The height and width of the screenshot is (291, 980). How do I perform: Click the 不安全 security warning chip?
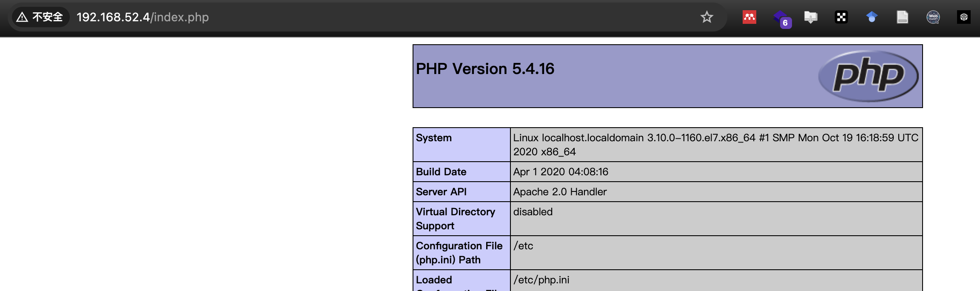(x=40, y=17)
